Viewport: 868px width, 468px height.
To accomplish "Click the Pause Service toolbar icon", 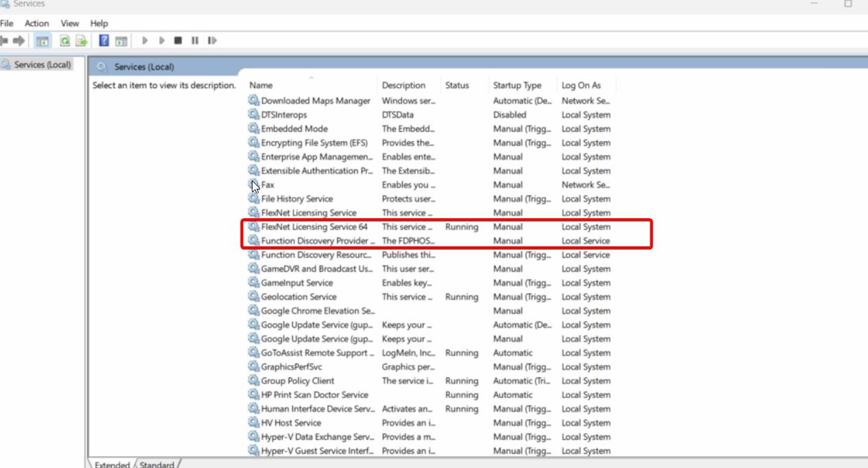I will click(195, 40).
